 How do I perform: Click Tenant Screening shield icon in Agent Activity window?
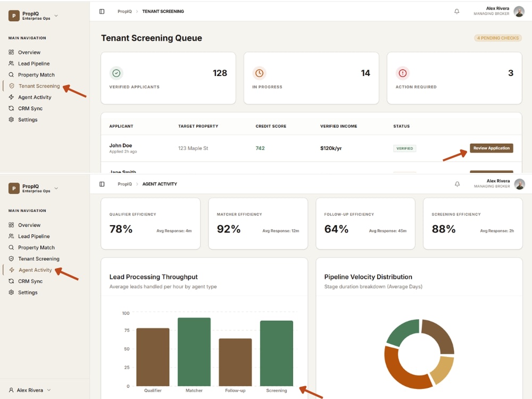[x=11, y=259]
